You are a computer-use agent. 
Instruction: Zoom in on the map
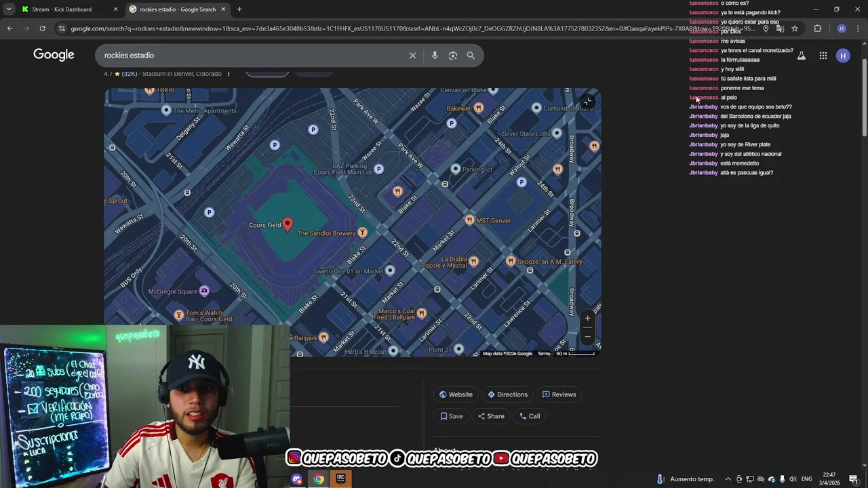587,318
